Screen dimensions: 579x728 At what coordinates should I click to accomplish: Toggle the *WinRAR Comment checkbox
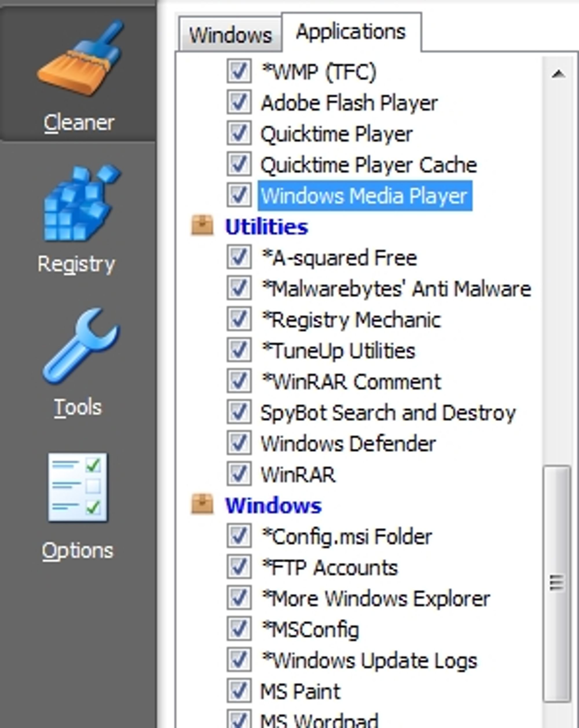[239, 381]
